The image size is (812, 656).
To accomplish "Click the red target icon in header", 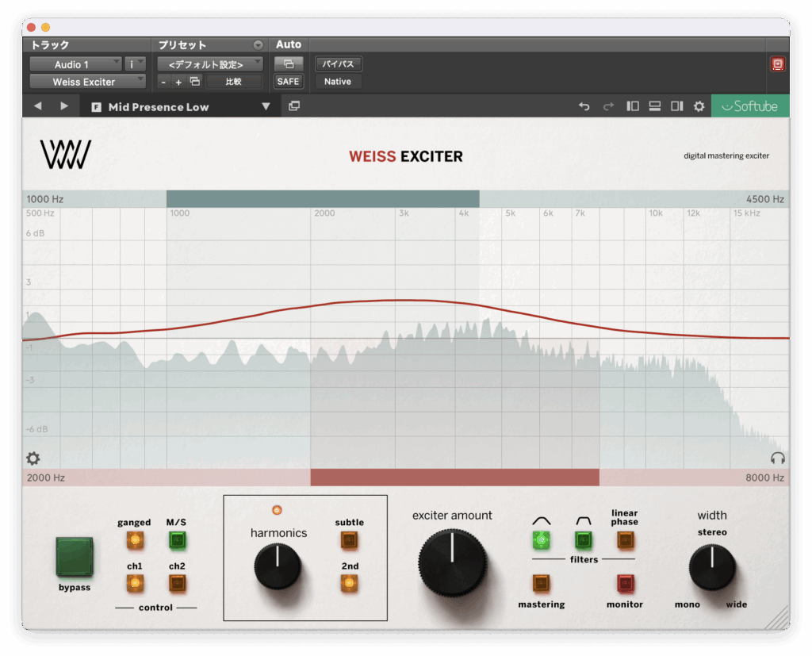I will pos(777,64).
